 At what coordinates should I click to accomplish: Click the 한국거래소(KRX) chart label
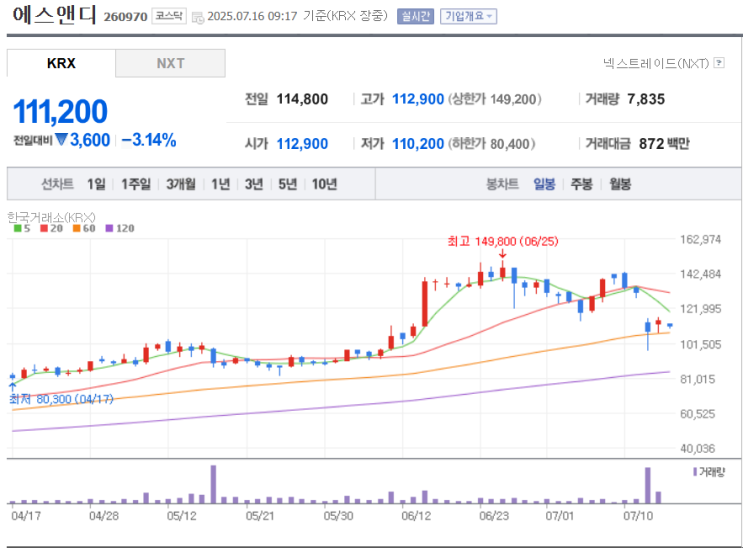tap(51, 218)
